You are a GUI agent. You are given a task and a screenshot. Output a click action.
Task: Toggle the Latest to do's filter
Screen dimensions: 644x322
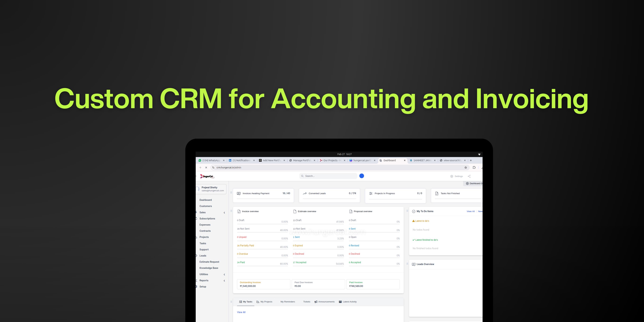click(421, 221)
